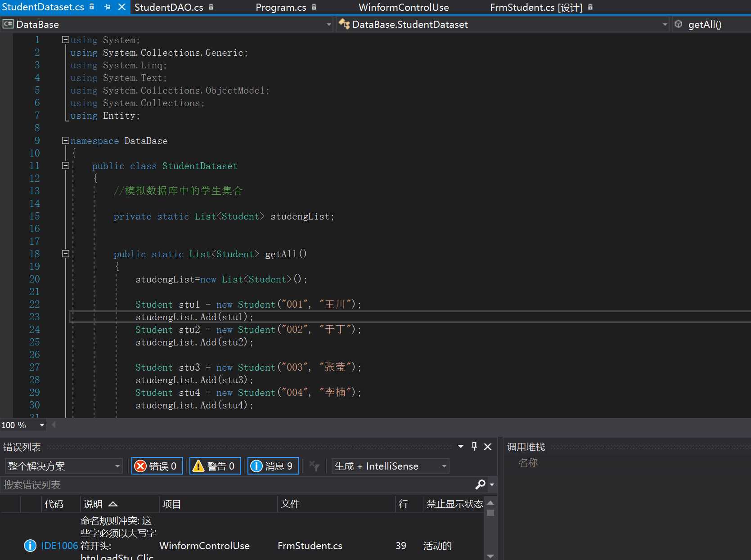Open error list window options arrow

460,446
